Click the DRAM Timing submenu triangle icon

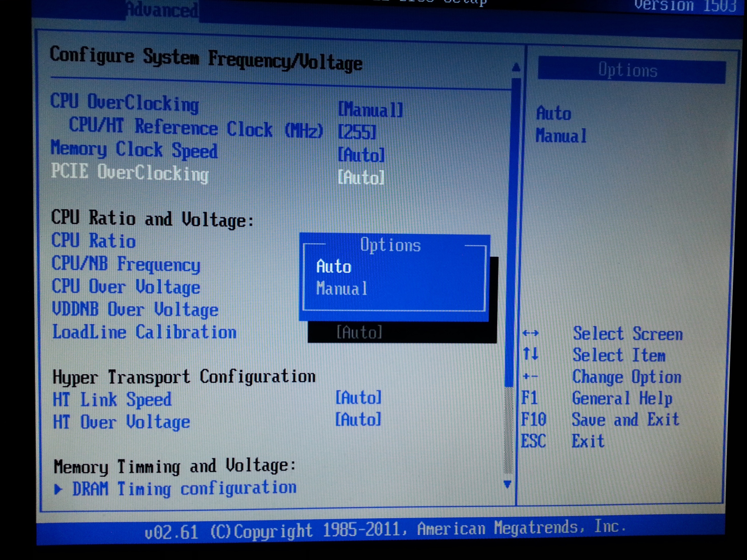[58, 489]
